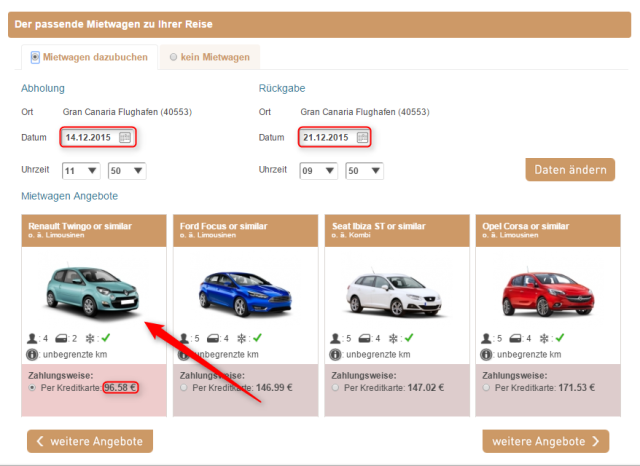The width and height of the screenshot is (640, 466).
Task: Select the Mietwagen dazubuchen radio option
Action: point(35,57)
